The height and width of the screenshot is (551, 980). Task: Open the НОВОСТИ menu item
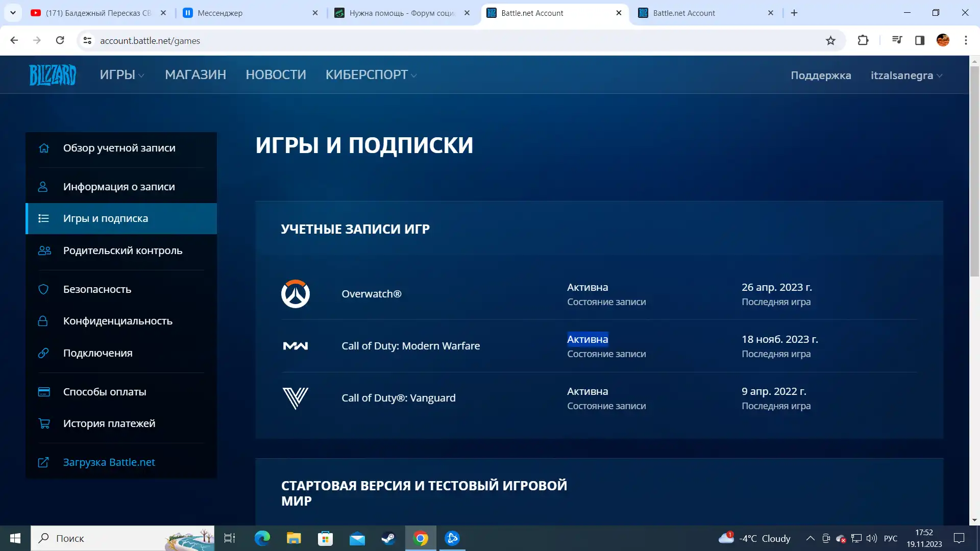tap(276, 75)
